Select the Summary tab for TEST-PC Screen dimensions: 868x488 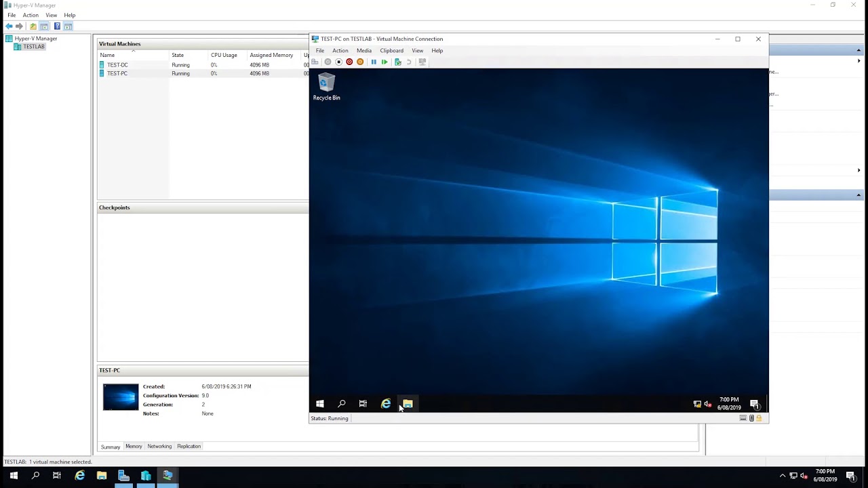111,447
